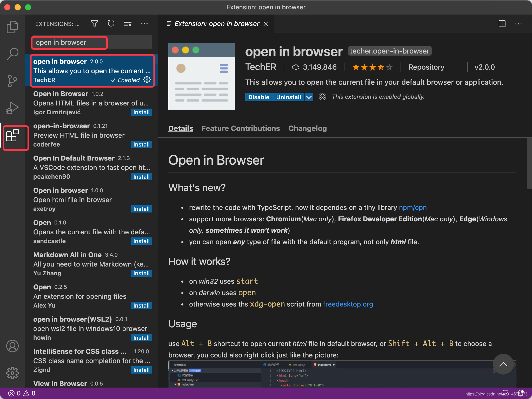The height and width of the screenshot is (399, 532).
Task: Select the Extension: open in browser editor tab
Action: [x=216, y=24]
